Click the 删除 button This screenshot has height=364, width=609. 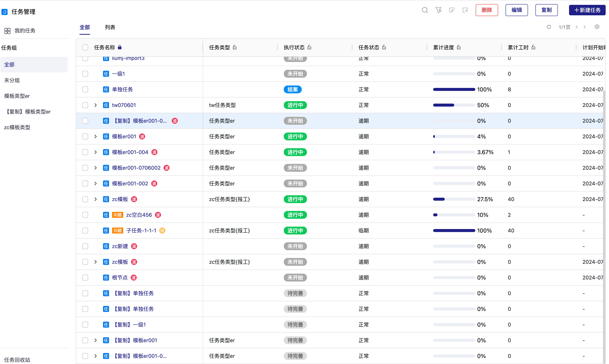click(487, 10)
